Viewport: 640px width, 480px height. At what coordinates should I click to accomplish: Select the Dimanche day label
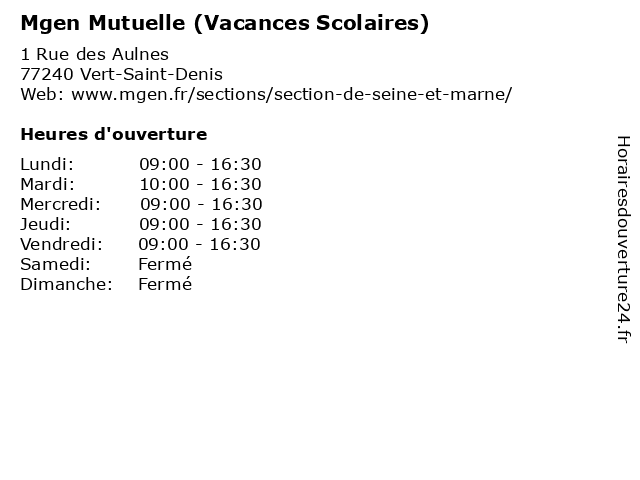(x=66, y=284)
